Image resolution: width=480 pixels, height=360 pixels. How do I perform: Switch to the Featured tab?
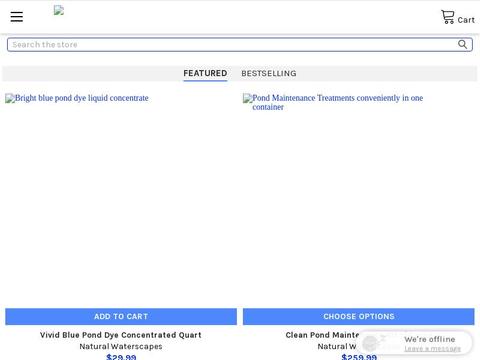tap(205, 73)
